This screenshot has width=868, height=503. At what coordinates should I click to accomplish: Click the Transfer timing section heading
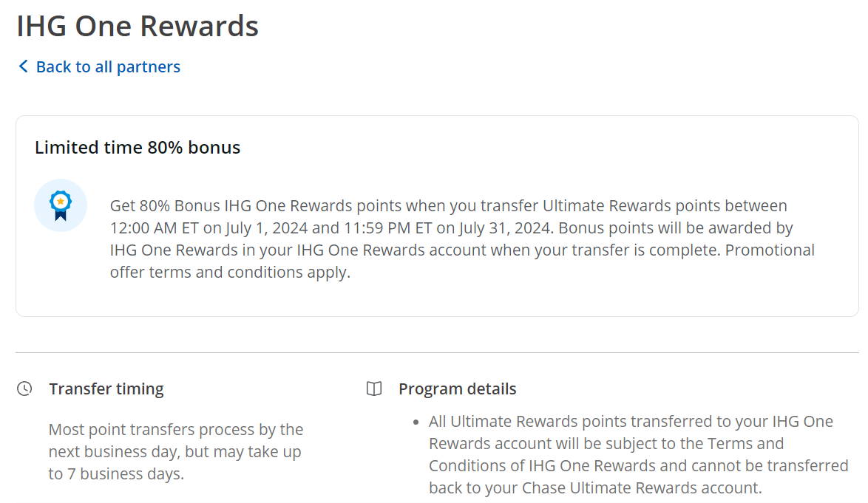click(106, 389)
